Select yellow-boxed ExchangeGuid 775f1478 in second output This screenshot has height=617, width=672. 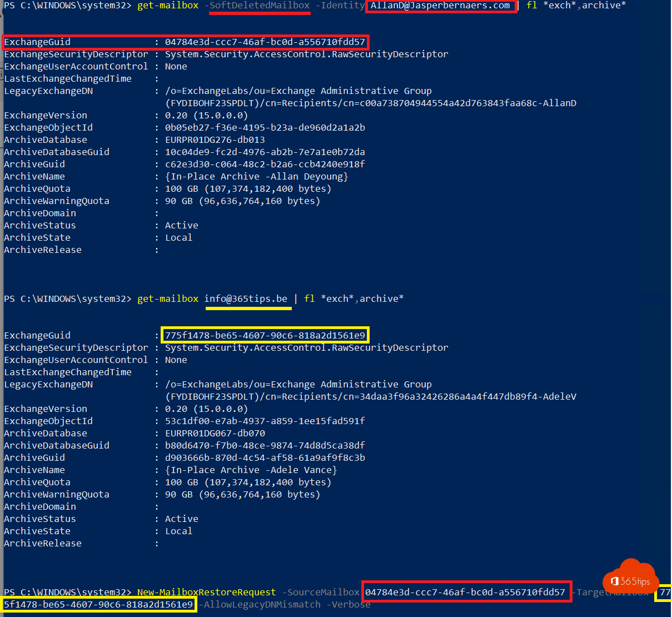[265, 336]
